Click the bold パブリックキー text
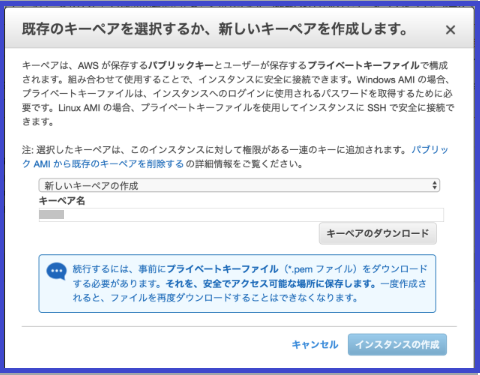The width and height of the screenshot is (480, 375). [x=181, y=65]
